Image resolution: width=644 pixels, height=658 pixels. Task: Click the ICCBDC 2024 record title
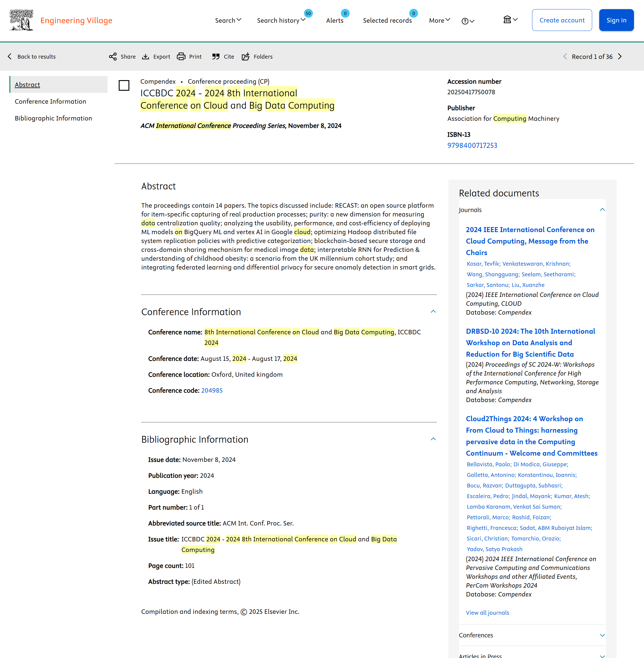237,100
